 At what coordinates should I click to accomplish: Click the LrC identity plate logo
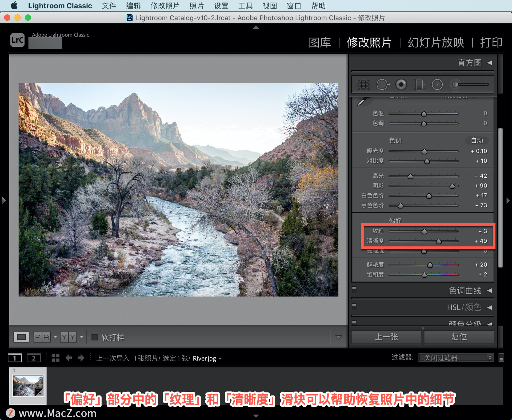[17, 40]
